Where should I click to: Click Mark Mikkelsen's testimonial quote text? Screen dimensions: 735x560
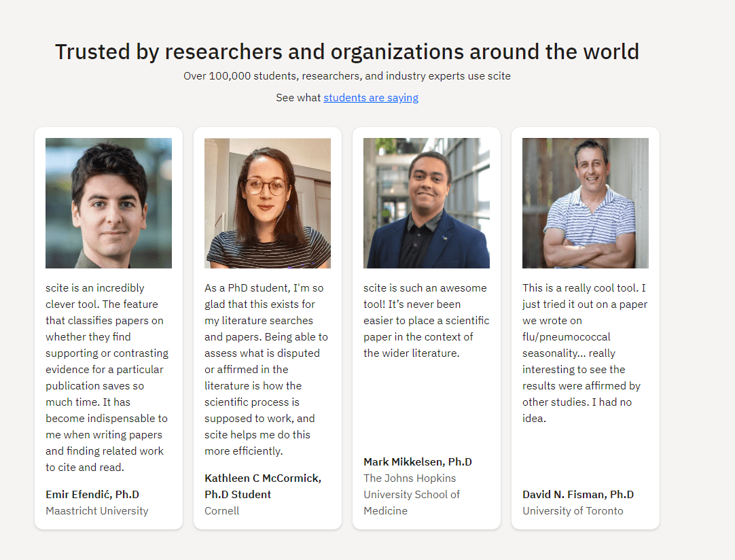click(x=426, y=320)
